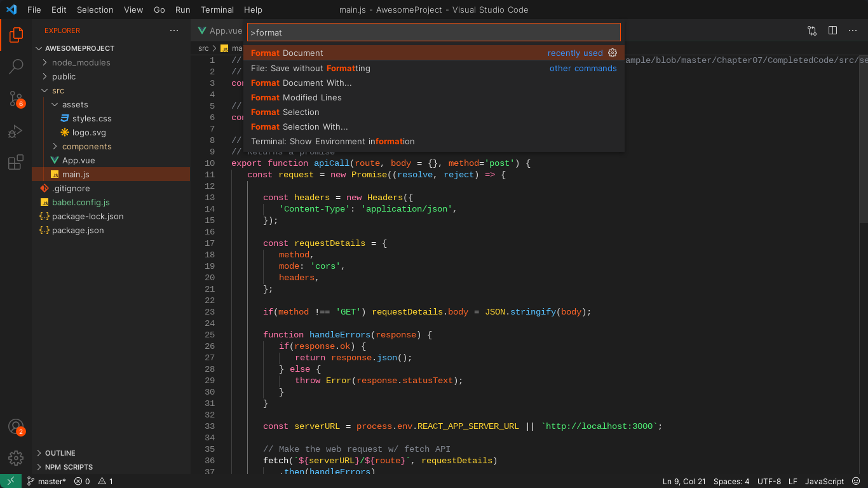The width and height of the screenshot is (868, 488).
Task: Switch git branch master* in status bar
Action: [46, 481]
